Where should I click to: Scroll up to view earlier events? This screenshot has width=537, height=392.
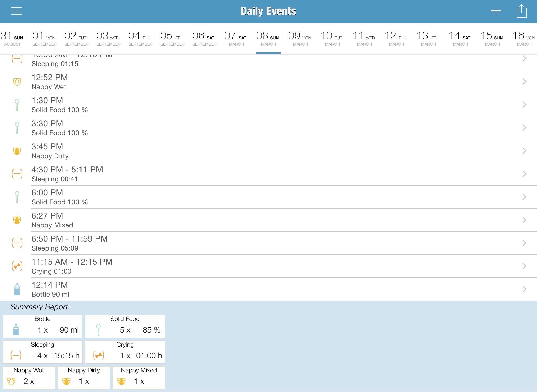coord(268,167)
